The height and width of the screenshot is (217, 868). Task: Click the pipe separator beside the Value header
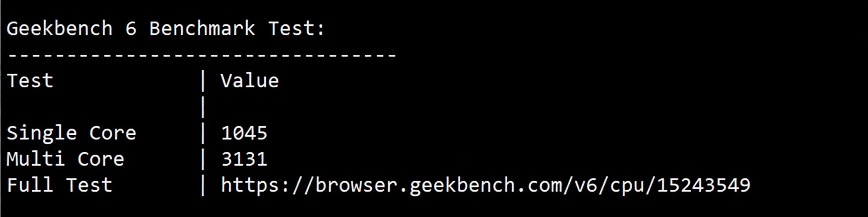tap(203, 81)
